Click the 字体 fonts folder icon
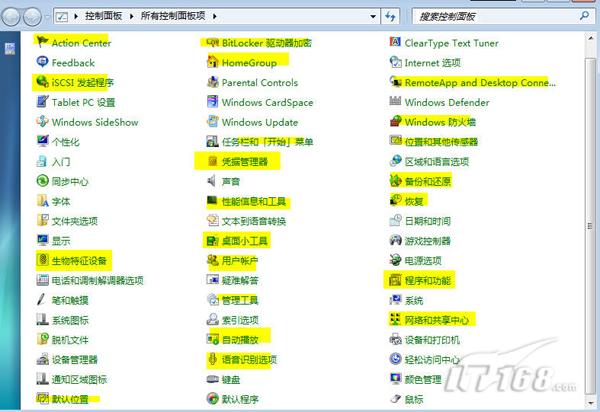 tap(42, 200)
